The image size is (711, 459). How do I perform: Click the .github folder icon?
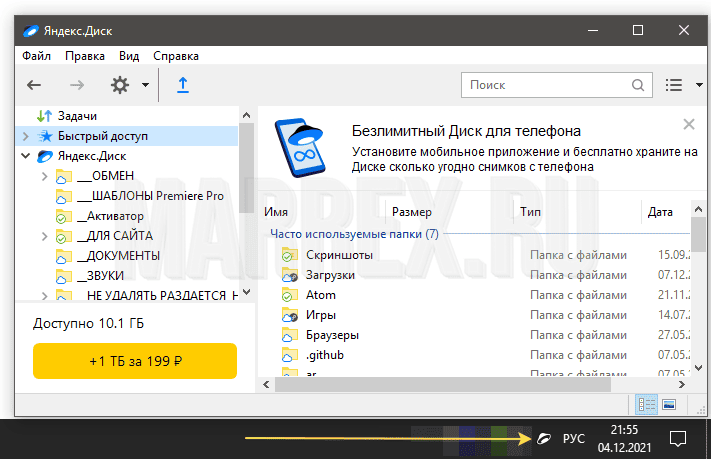[290, 355]
